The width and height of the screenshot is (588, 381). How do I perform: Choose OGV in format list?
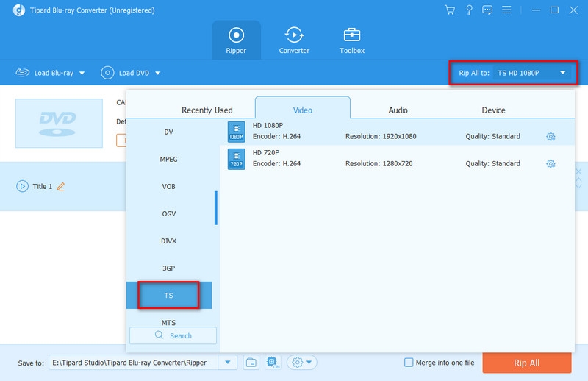[x=169, y=213]
